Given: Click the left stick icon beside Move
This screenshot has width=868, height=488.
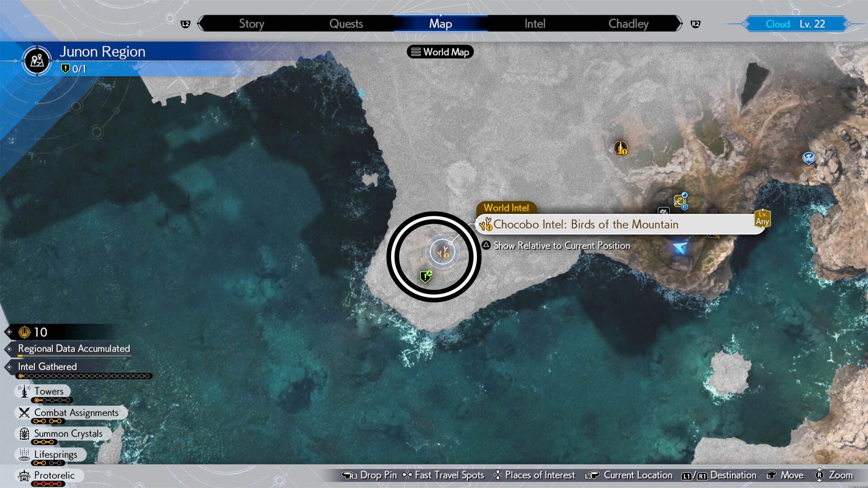Looking at the screenshot, I should (x=772, y=475).
